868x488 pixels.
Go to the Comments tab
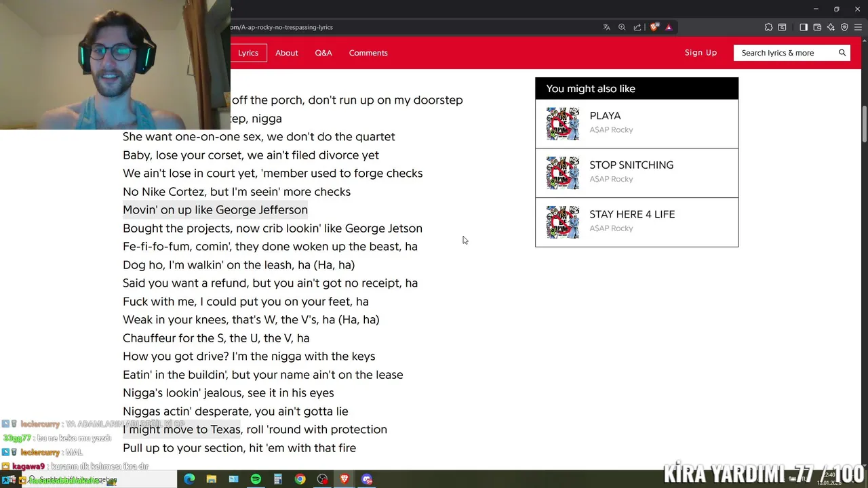click(368, 53)
